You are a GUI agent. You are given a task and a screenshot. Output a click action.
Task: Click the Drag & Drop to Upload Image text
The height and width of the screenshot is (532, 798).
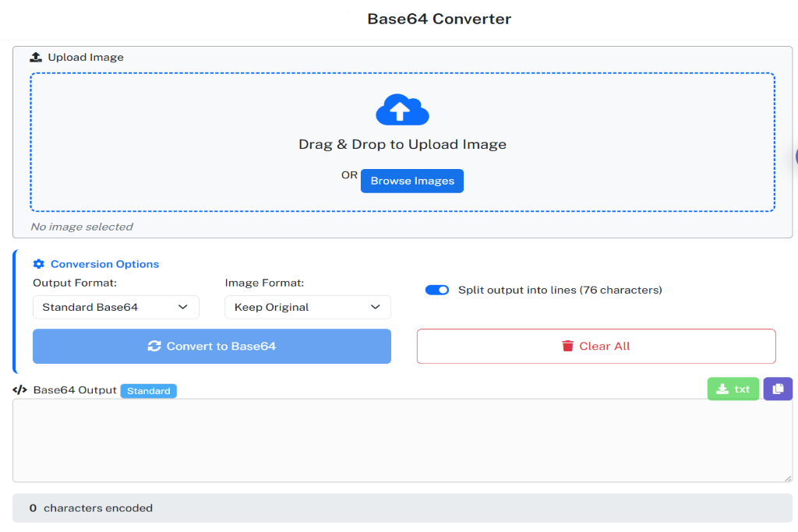pyautogui.click(x=403, y=144)
